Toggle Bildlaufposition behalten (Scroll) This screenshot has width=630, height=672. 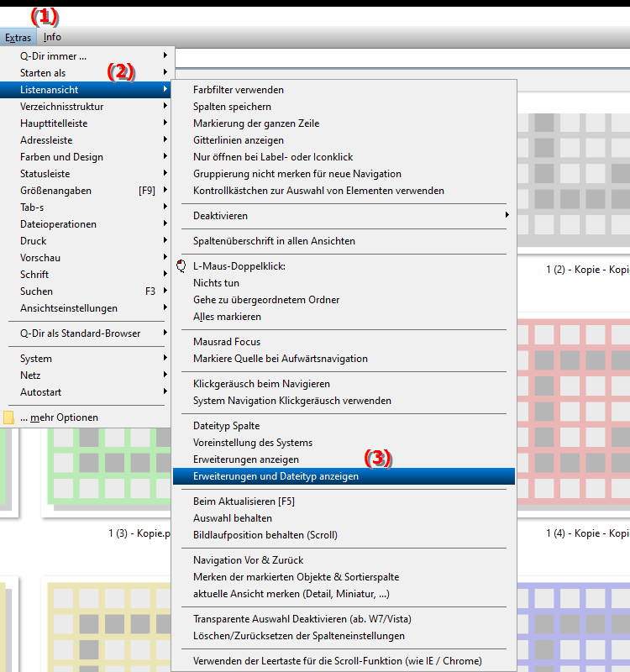(344, 535)
